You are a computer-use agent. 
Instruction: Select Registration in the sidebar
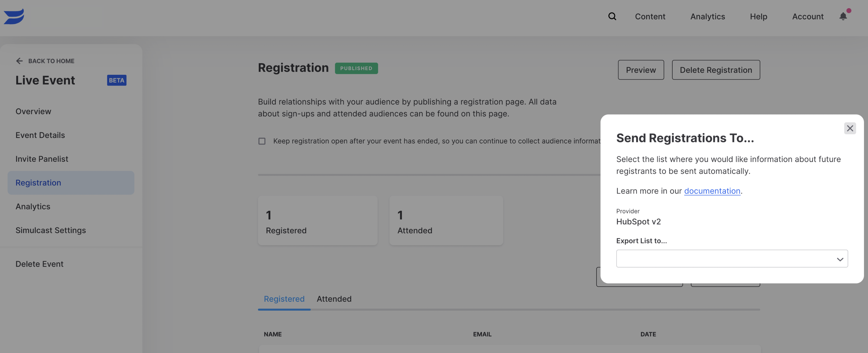(71, 183)
